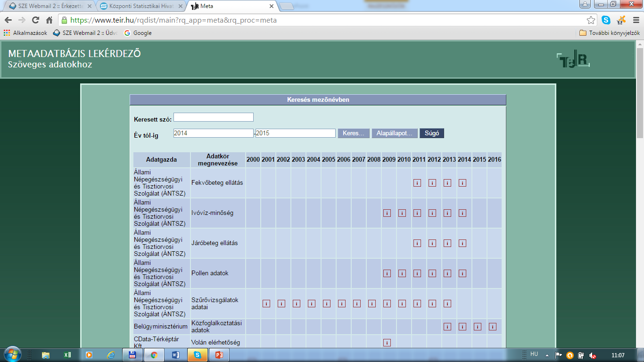The image size is (644, 362).
Task: Open Szűrővizsgálatok adatai info icon for 2005
Action: pyautogui.click(x=327, y=304)
